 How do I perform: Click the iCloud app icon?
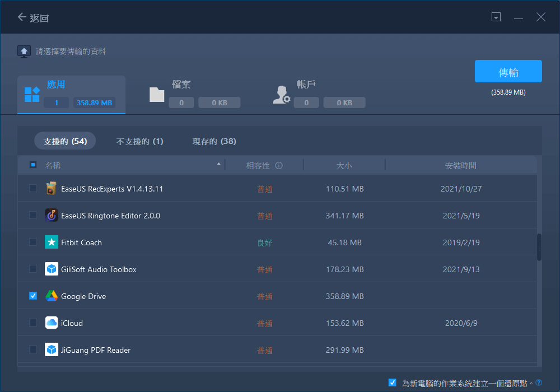(x=51, y=323)
